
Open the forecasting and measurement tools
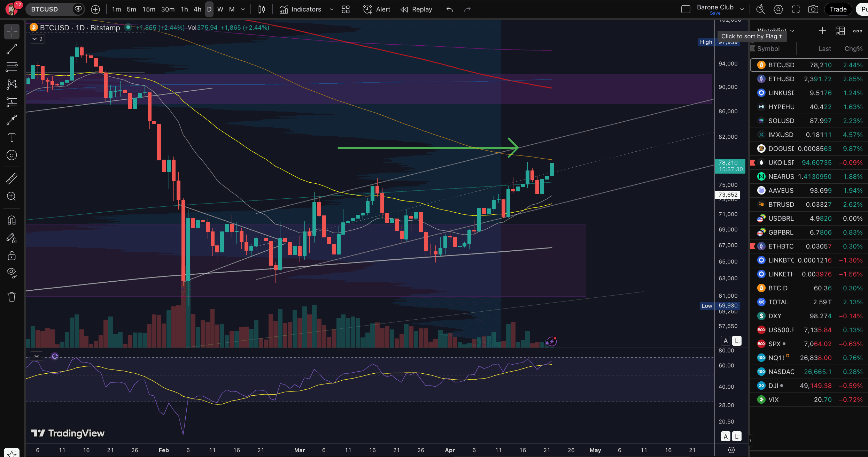11,102
